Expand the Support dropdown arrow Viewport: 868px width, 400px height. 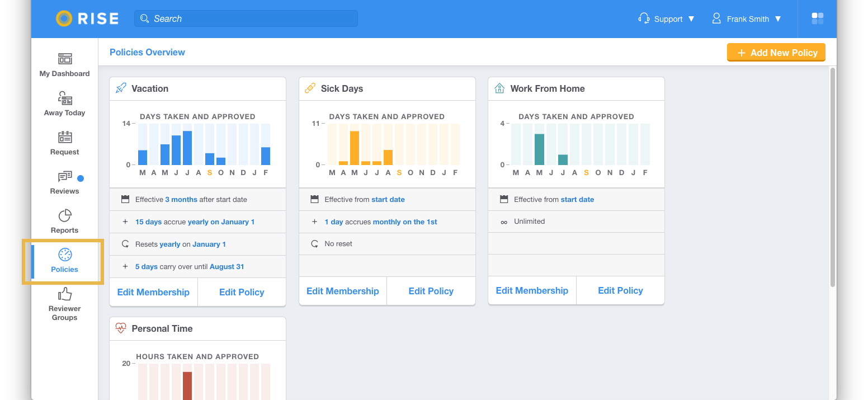691,19
